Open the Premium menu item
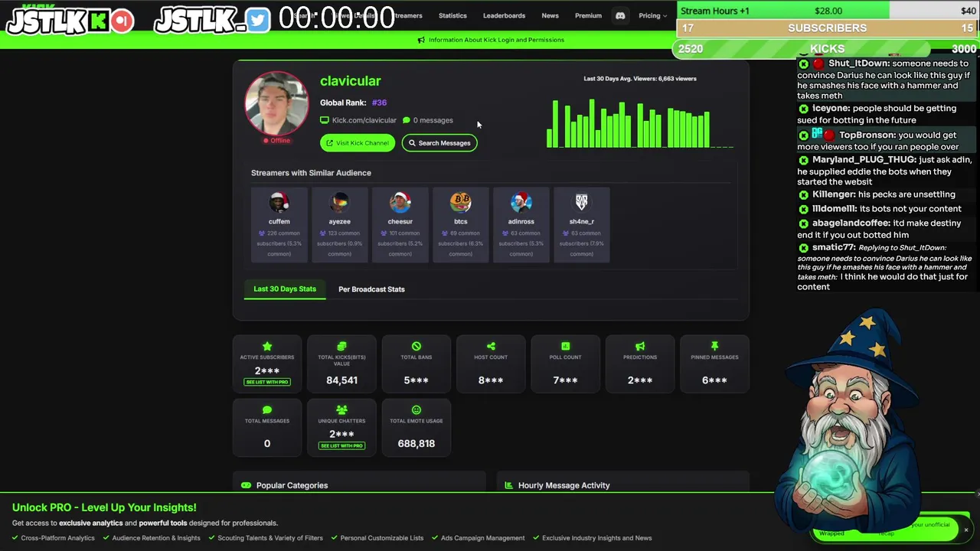Viewport: 980px width, 551px height. (x=588, y=15)
